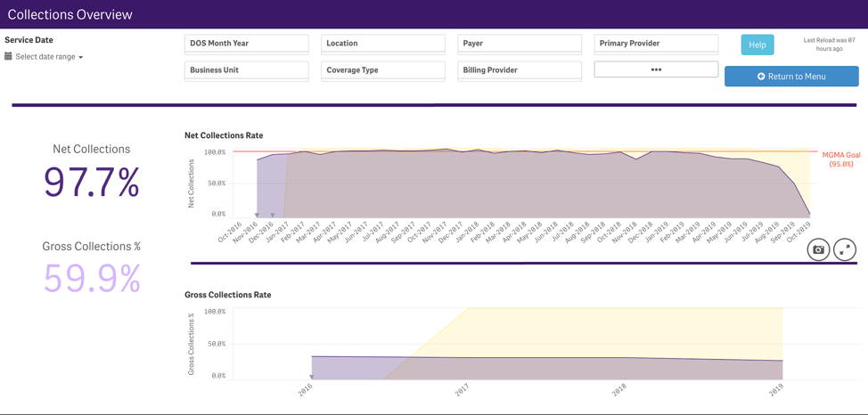
Task: Click the Jul-2017 axis label
Action: 373,232
